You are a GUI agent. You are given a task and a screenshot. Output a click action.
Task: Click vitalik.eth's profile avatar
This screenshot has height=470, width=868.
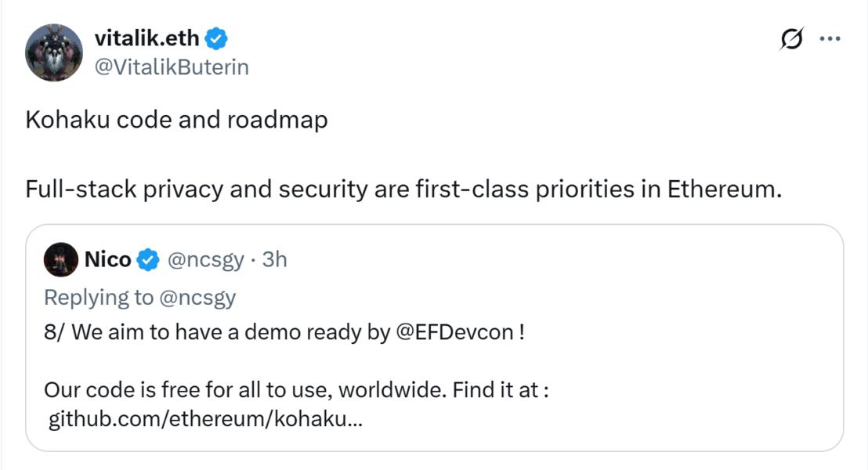[x=54, y=52]
